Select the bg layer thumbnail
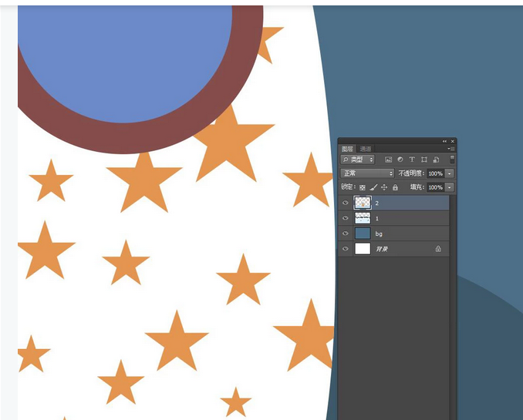 tap(363, 234)
